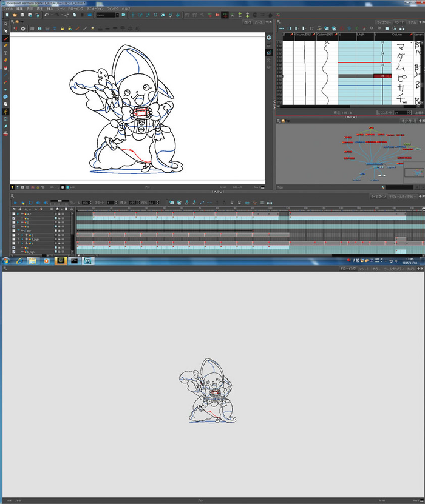425x504 pixels.
Task: Click the Open scene folder icon
Action: 15,15
